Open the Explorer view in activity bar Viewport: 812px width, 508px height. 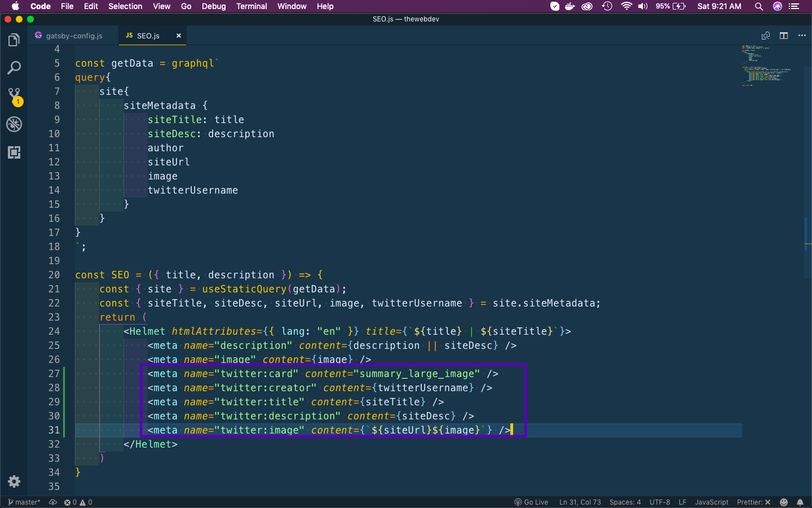point(14,40)
